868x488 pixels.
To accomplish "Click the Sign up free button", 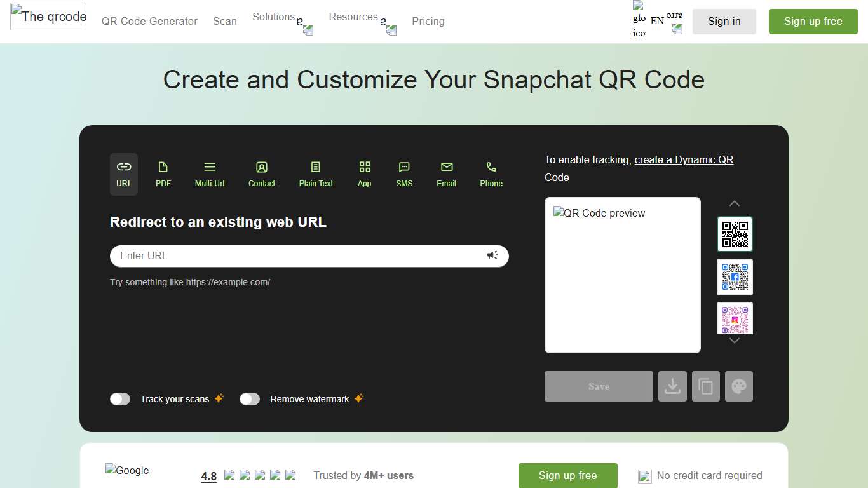I will [813, 21].
